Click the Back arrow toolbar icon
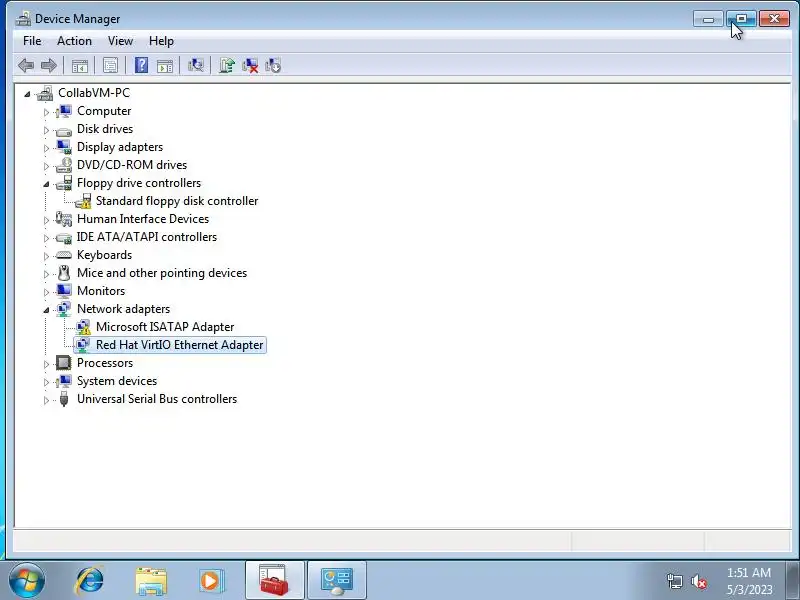This screenshot has height=600, width=800. (26, 65)
